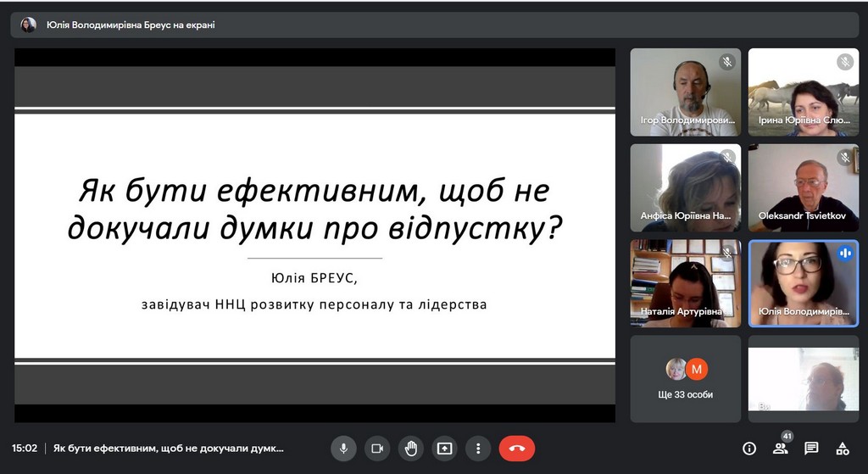Click the presented slide with Юлія БРЕУС title
Image resolution: width=868 pixels, height=474 pixels.
[x=314, y=235]
